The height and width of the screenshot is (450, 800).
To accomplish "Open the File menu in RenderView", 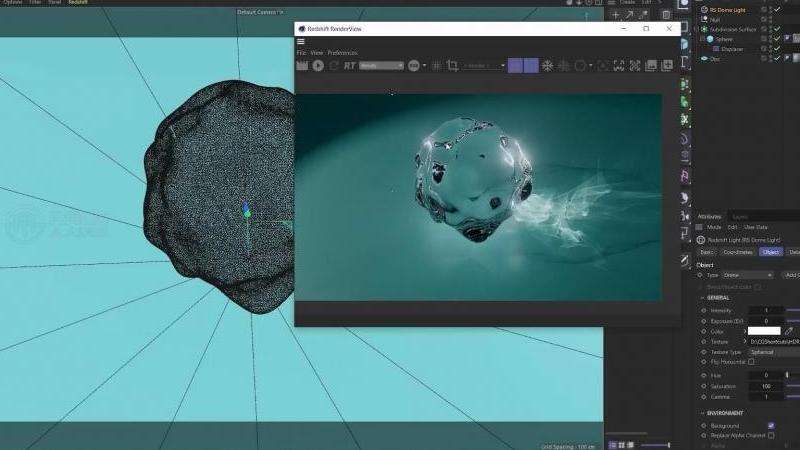I will pos(302,53).
